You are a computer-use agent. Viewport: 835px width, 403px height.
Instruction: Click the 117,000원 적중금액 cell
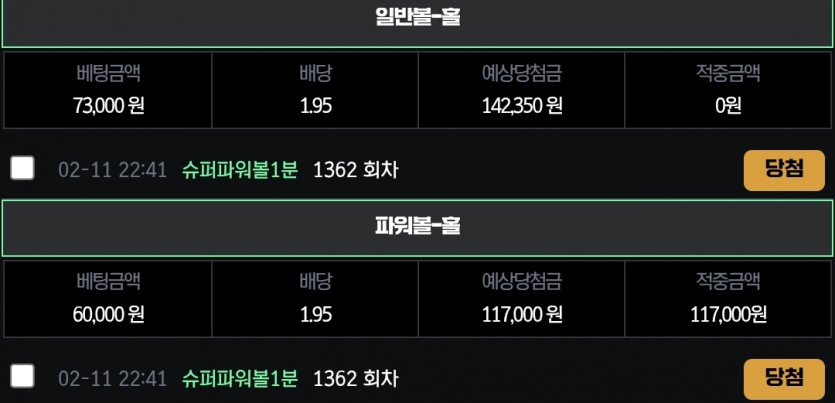pos(728,299)
